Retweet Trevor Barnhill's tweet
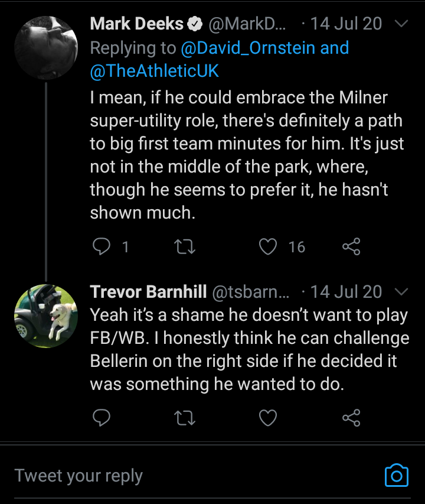Screen dimensions: 425x504 pos(185,418)
